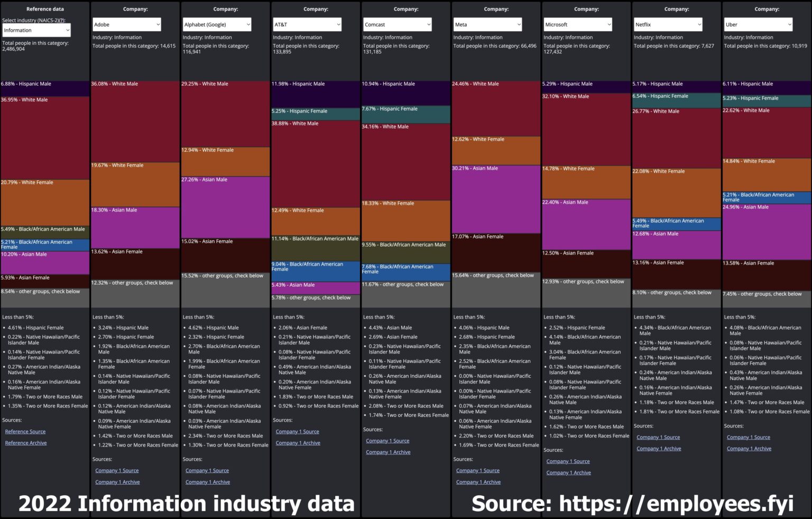Open the Meta company dropdown
The image size is (812, 519).
(487, 24)
